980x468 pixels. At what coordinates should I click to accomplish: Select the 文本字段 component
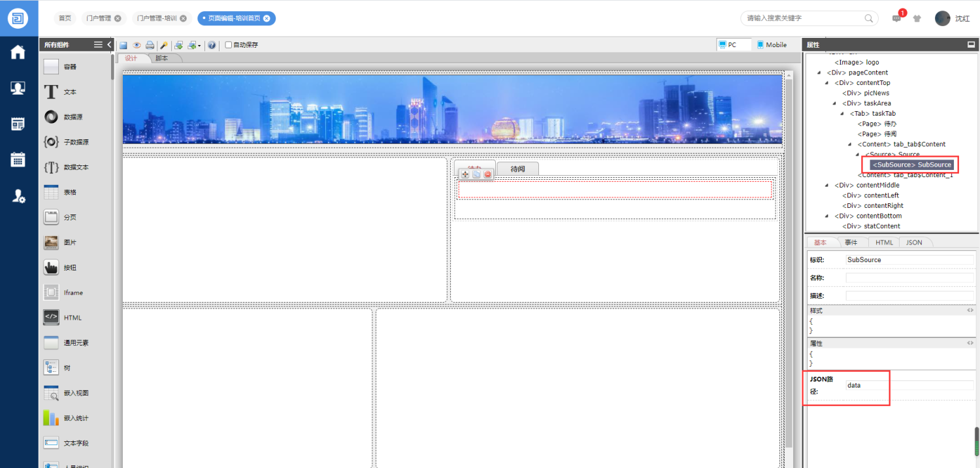74,443
